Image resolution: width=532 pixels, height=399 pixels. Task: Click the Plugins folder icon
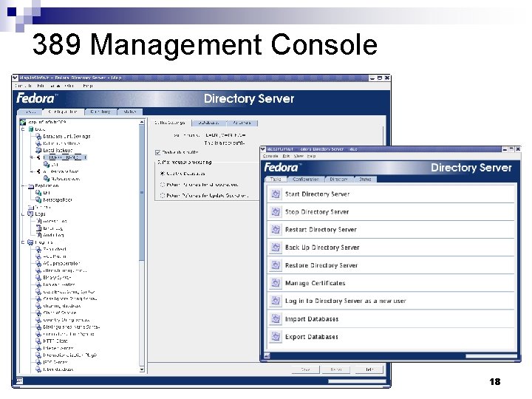pyautogui.click(x=30, y=242)
